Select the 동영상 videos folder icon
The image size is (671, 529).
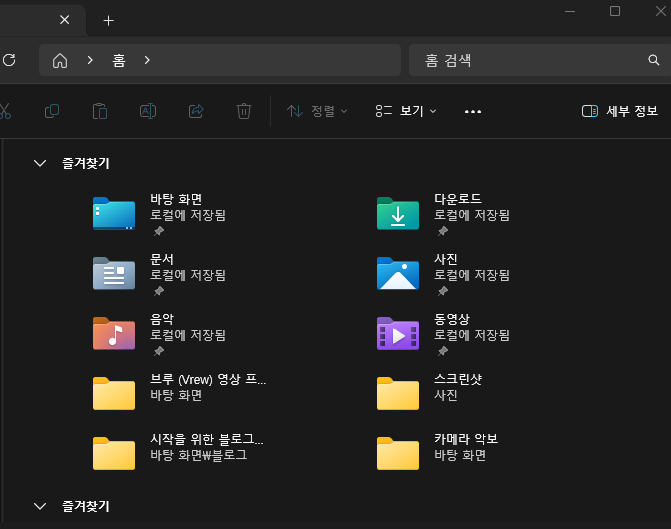tap(398, 333)
